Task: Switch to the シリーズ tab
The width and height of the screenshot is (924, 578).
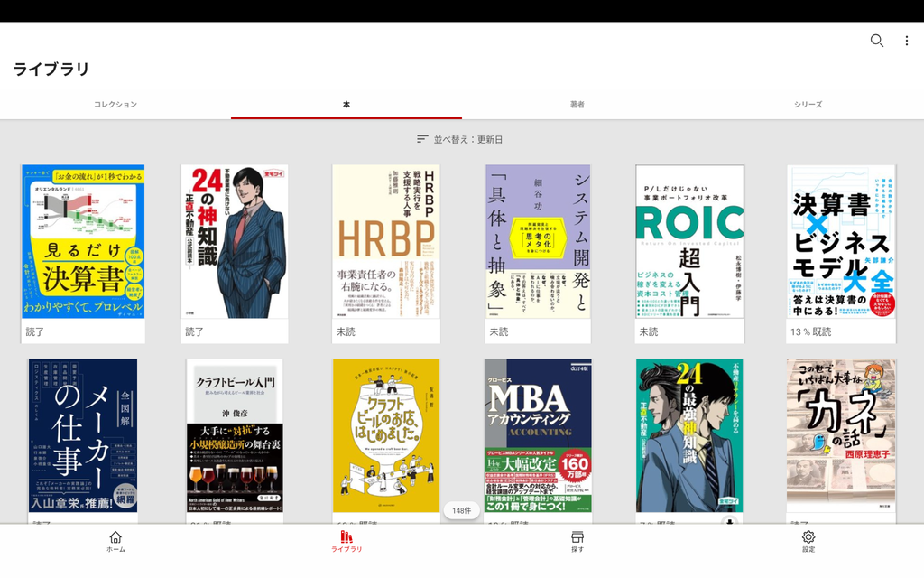Action: pos(808,105)
